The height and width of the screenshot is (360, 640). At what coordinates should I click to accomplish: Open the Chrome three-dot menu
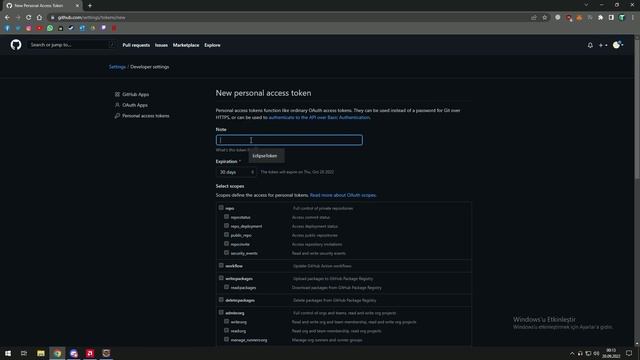(x=633, y=18)
